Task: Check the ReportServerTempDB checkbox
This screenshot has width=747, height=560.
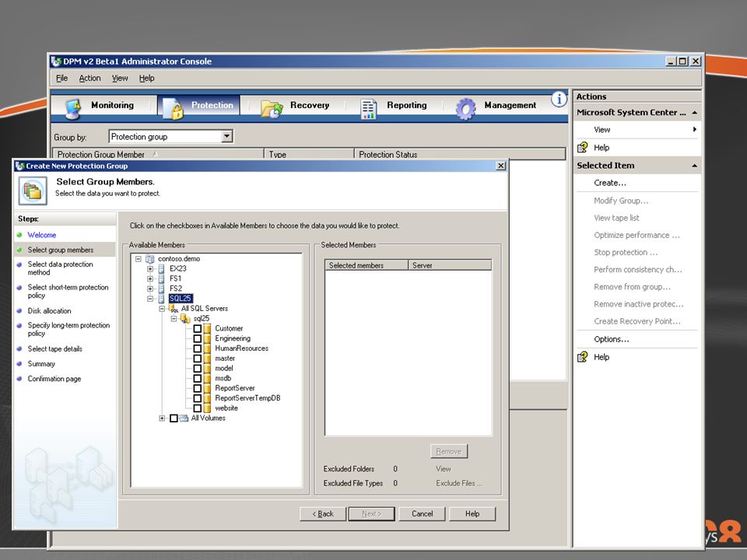Action: [197, 398]
